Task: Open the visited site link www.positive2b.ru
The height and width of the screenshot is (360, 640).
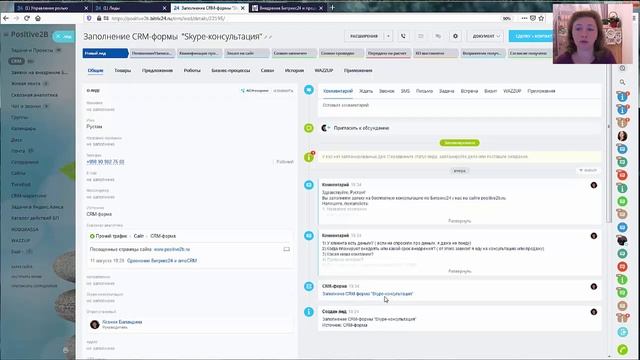Action: 172,249
